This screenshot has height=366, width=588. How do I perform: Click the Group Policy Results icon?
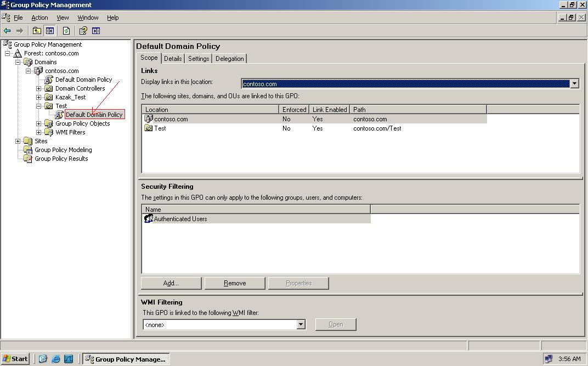coord(28,159)
